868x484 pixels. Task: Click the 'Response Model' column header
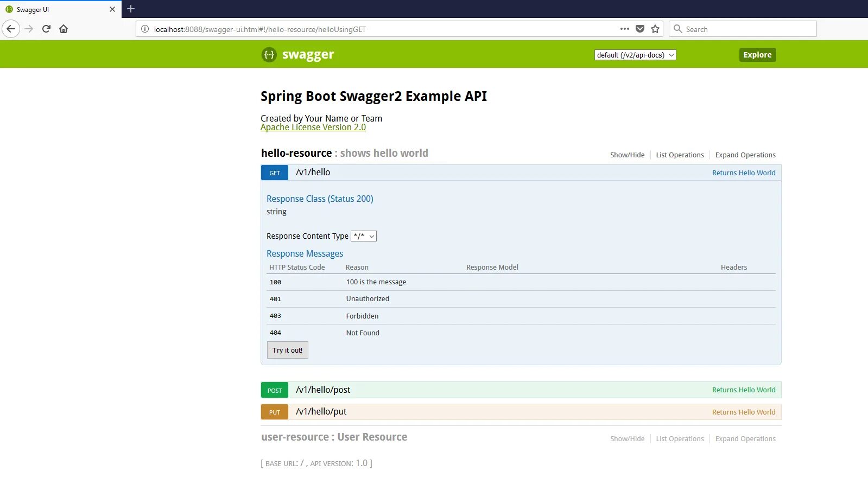coord(492,267)
